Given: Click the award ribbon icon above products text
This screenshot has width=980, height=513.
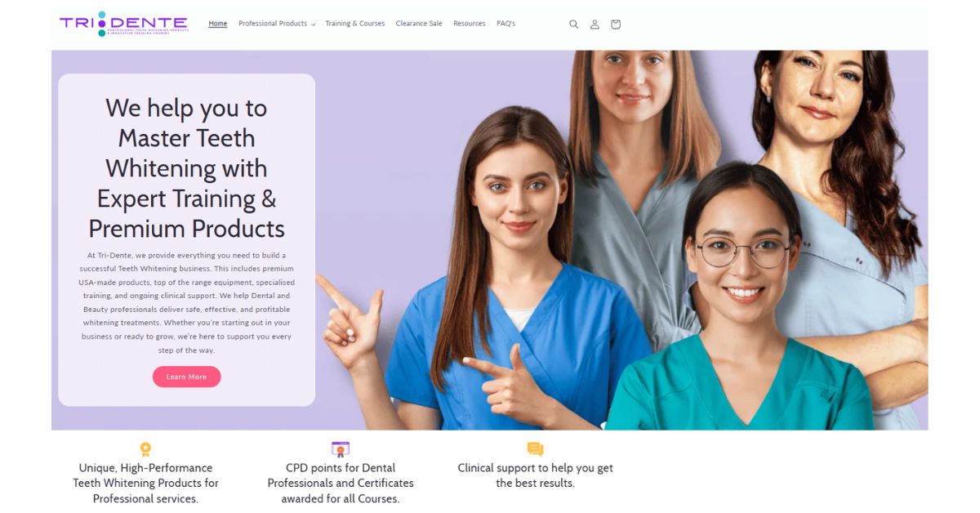Looking at the screenshot, I should tap(145, 449).
